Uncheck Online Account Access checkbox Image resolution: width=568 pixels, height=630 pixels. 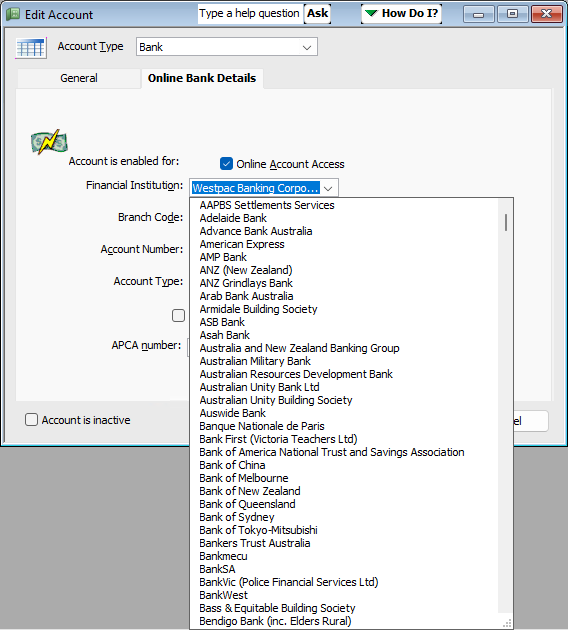click(x=226, y=164)
